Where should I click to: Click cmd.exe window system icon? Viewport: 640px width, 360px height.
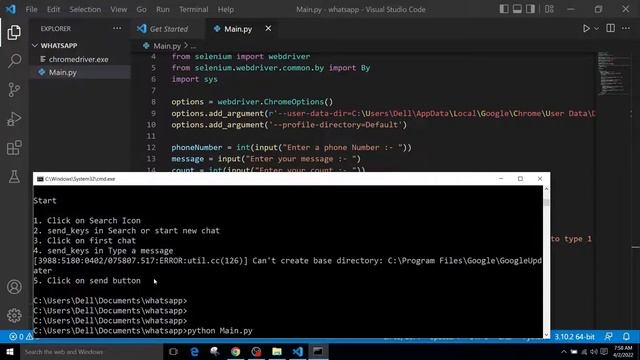coord(40,179)
